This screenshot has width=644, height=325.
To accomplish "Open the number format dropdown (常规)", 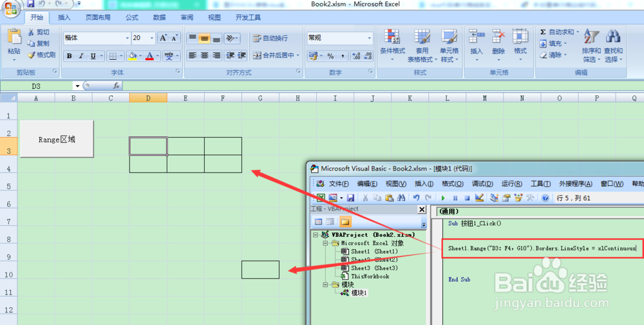I will (x=369, y=38).
